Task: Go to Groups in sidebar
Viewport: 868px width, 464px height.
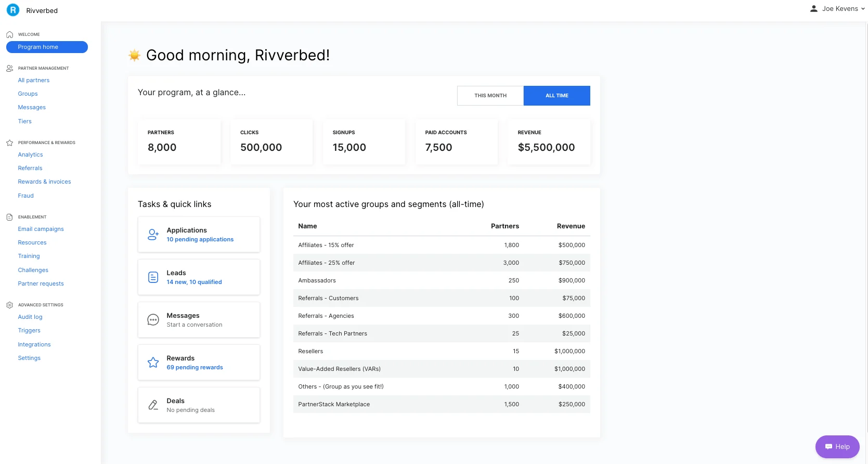Action: 28,94
